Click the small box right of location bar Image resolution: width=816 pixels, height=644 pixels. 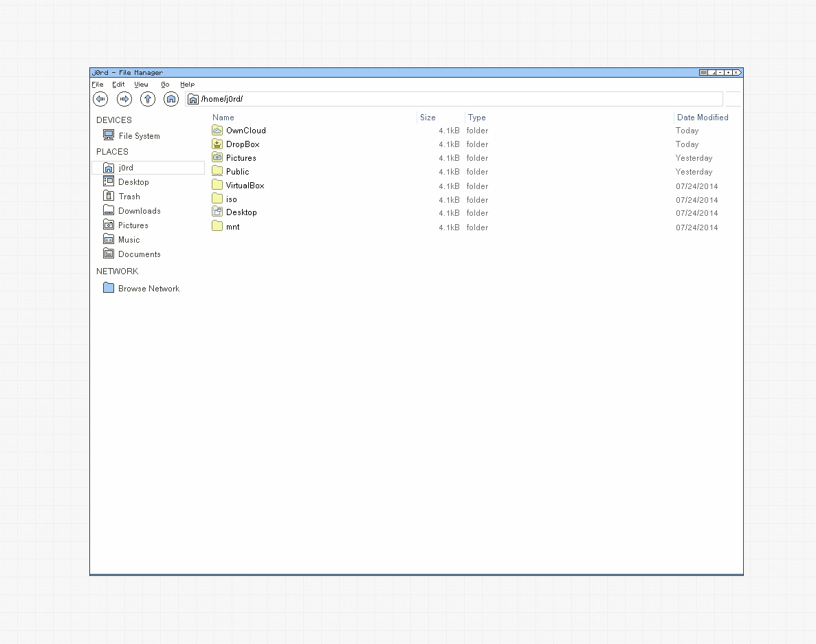click(733, 99)
